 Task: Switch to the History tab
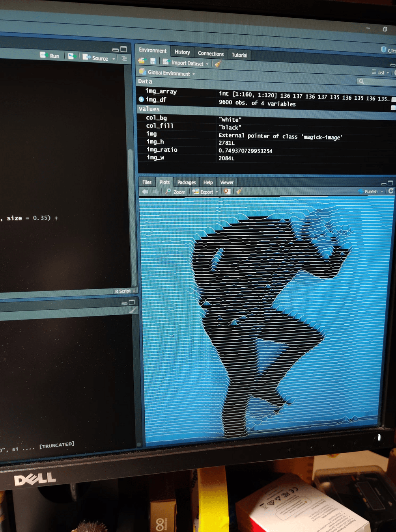coord(182,52)
